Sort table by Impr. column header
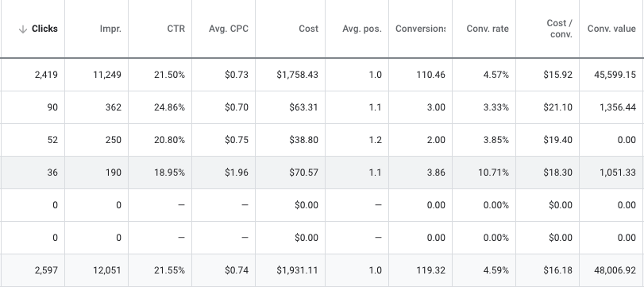Image resolution: width=644 pixels, height=287 pixels. click(110, 29)
